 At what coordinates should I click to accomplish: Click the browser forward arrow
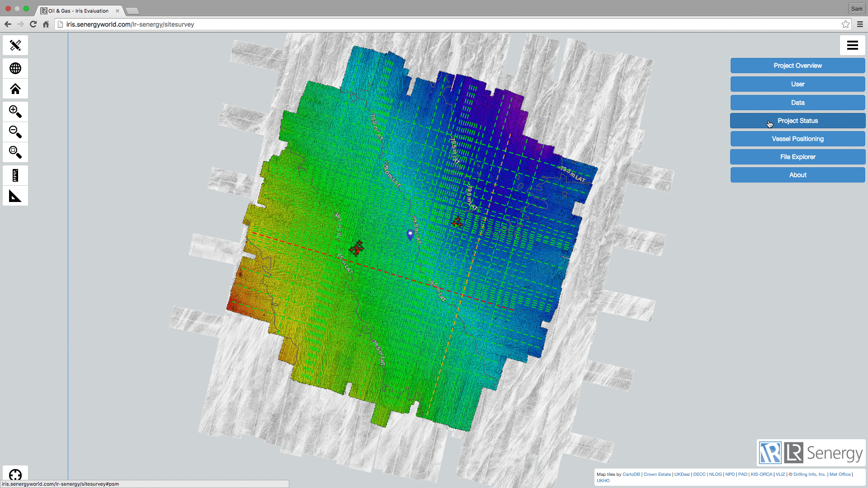point(20,24)
